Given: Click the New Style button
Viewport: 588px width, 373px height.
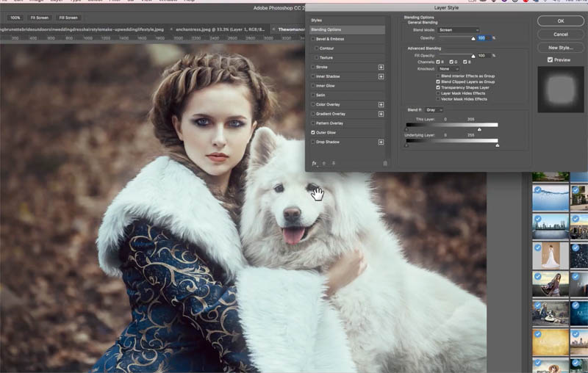Looking at the screenshot, I should [x=561, y=47].
